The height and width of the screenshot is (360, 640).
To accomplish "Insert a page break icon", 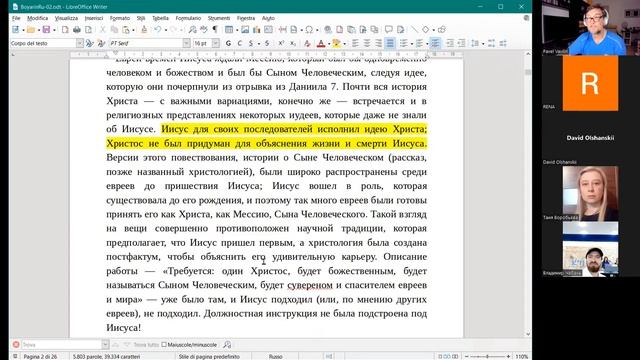I will tap(282, 30).
